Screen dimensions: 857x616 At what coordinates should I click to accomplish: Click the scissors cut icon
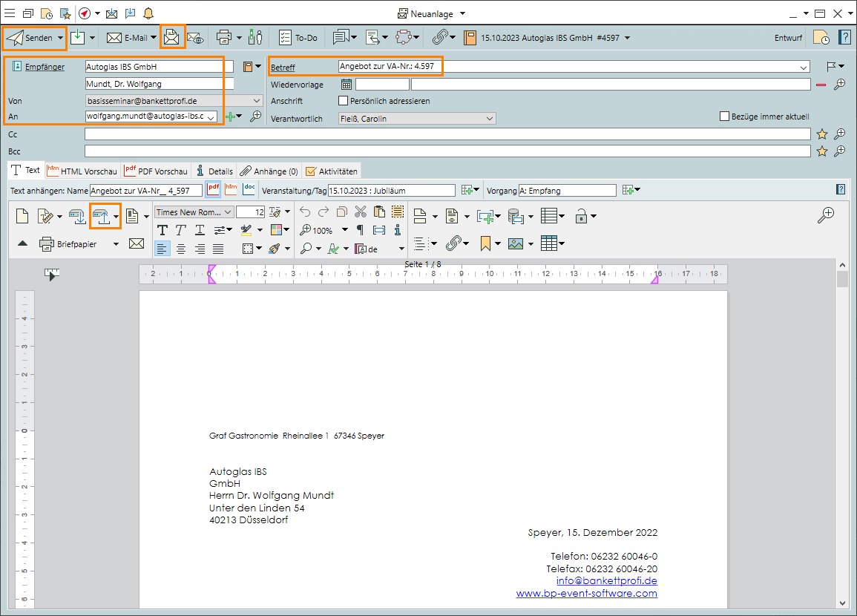(361, 212)
